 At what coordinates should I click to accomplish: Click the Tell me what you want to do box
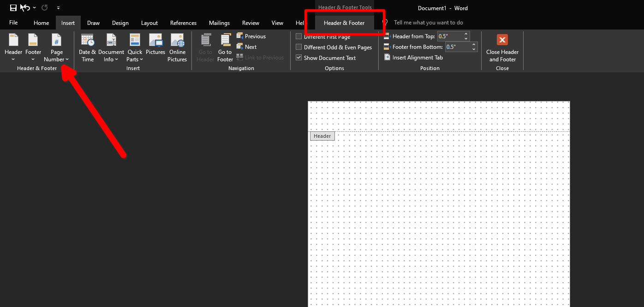click(429, 23)
